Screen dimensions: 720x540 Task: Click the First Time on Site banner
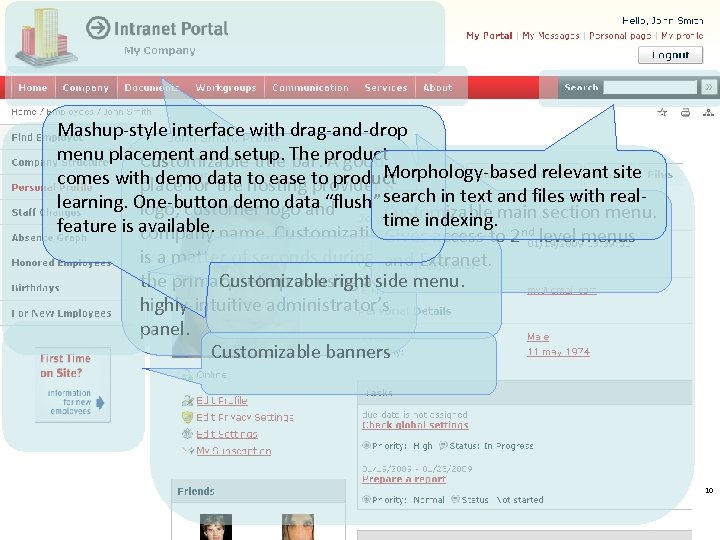point(73,385)
